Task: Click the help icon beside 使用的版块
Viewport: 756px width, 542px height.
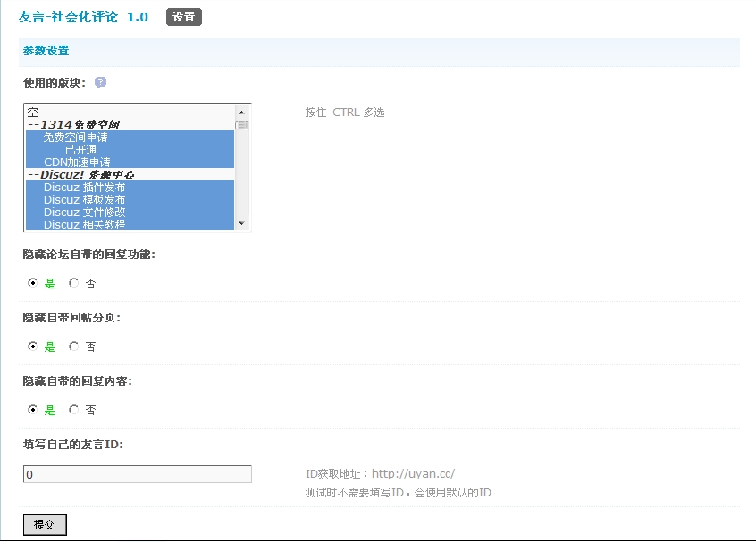Action: click(101, 82)
